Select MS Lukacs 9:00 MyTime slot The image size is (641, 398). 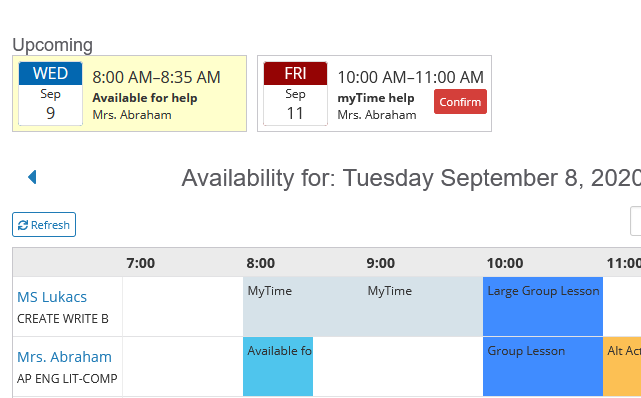click(423, 306)
